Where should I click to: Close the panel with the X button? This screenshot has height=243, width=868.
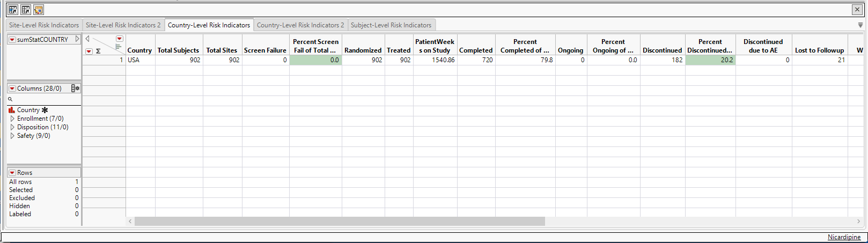click(x=857, y=10)
